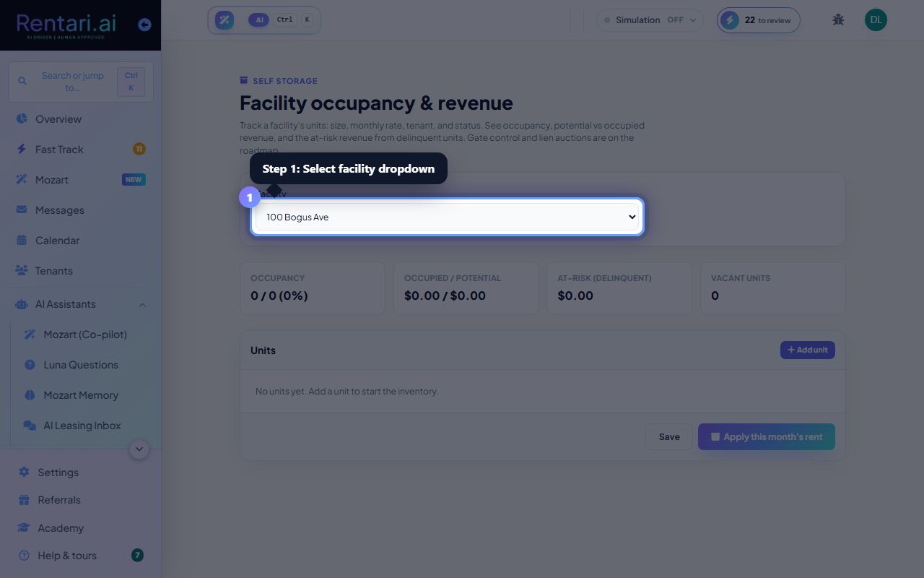Open the bug report icon

point(838,20)
